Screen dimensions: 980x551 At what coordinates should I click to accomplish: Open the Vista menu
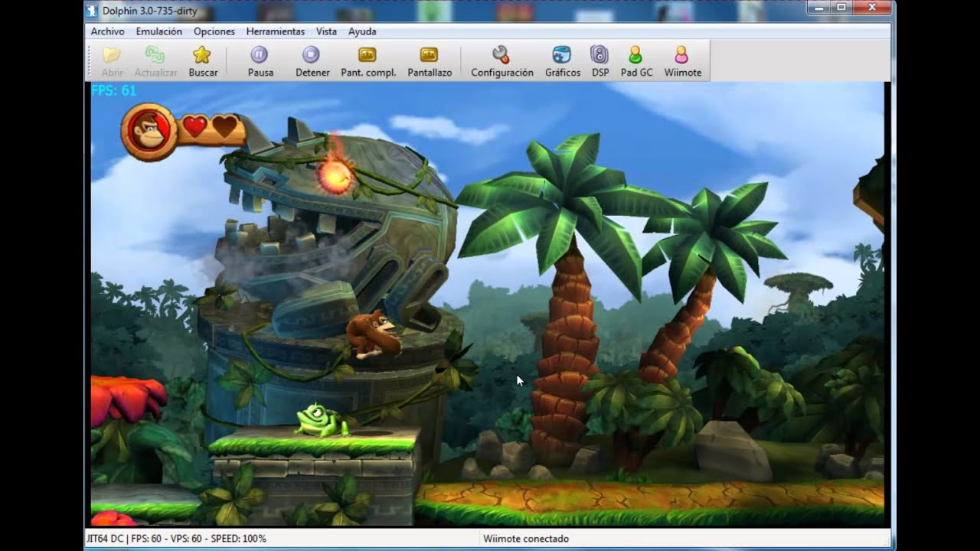pyautogui.click(x=326, y=31)
